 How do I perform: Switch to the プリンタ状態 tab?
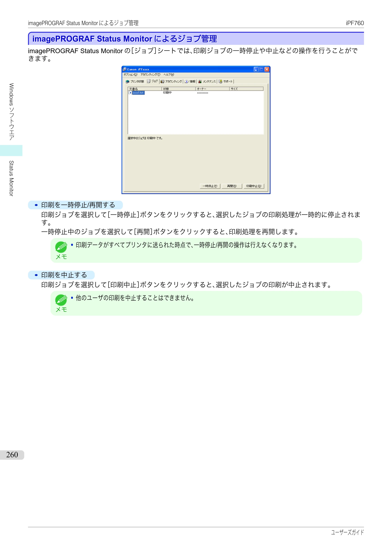pyautogui.click(x=135, y=81)
